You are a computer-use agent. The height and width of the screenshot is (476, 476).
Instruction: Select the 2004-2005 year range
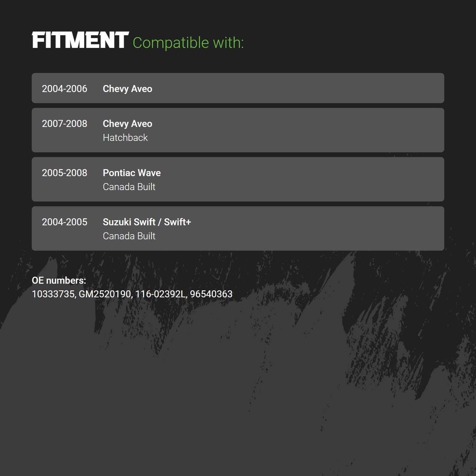(64, 222)
